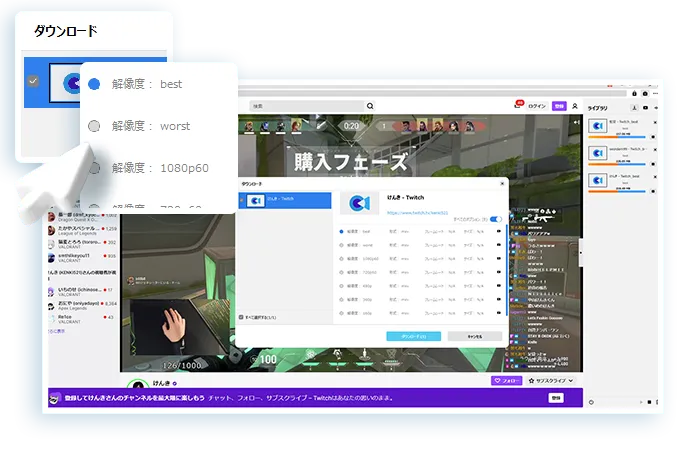Click the third library item progress bar
This screenshot has width=684, height=449.
tap(617, 191)
